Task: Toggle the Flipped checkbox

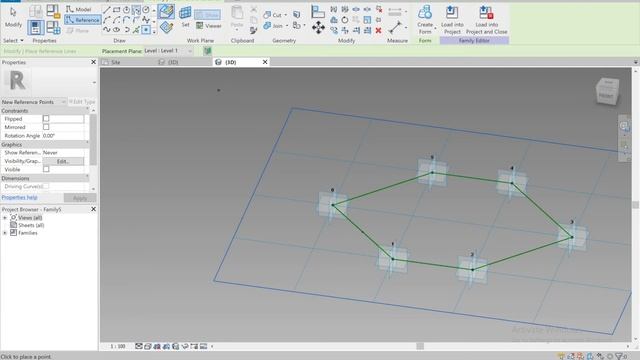Action: pos(46,118)
